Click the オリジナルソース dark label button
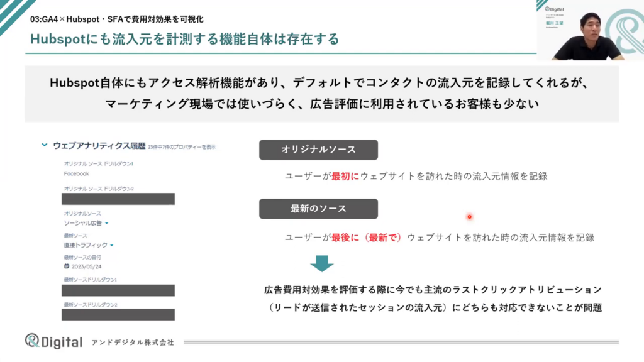644x362 pixels. point(318,150)
